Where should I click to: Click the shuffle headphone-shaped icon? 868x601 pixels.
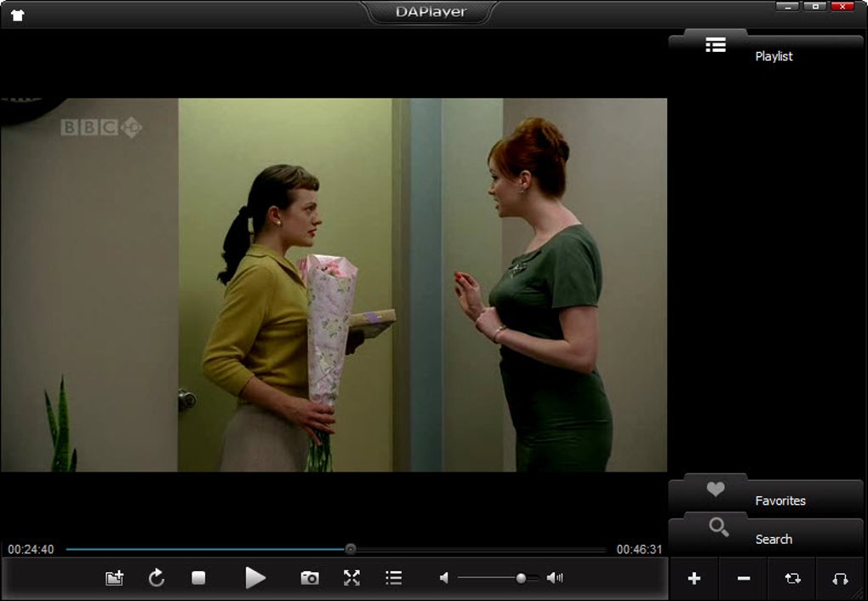840,578
